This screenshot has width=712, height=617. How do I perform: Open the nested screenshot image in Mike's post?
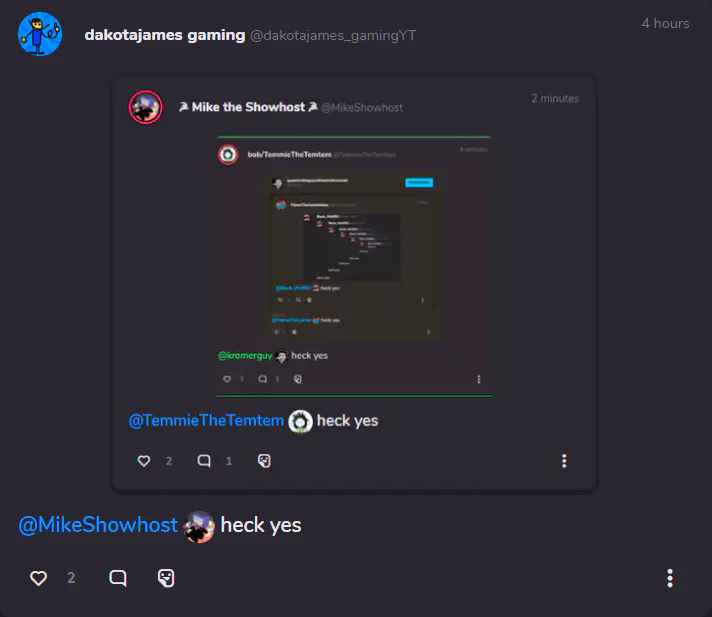click(x=354, y=267)
